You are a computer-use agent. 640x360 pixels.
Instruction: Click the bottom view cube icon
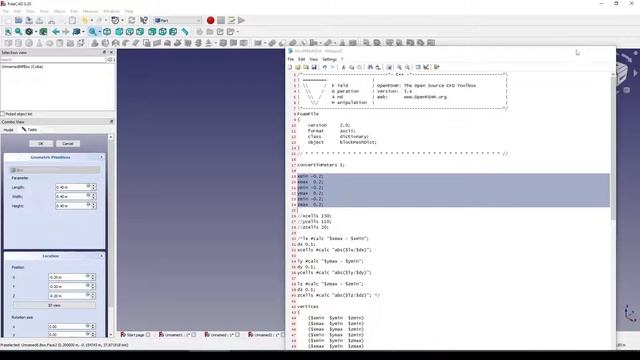click(x=162, y=31)
